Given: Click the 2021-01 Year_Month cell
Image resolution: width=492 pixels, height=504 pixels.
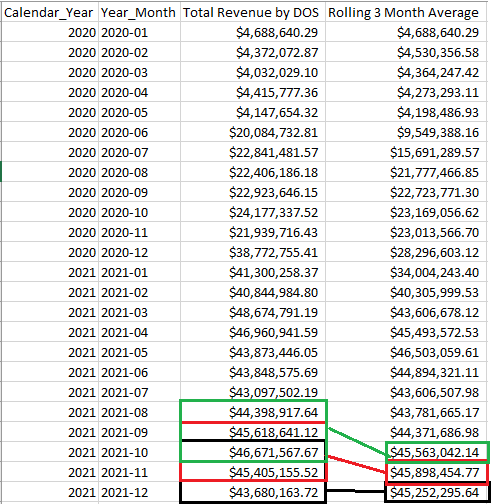Looking at the screenshot, I should 139,272.
